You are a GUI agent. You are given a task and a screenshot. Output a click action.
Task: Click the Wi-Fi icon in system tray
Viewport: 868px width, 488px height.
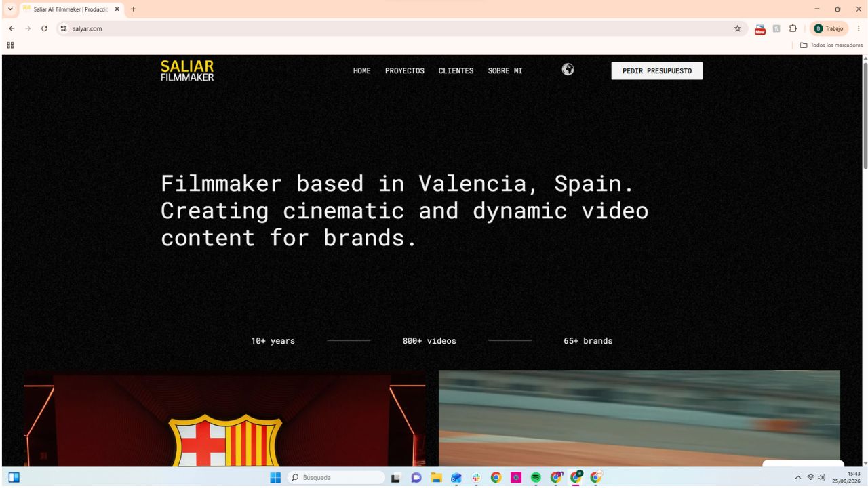pos(811,478)
